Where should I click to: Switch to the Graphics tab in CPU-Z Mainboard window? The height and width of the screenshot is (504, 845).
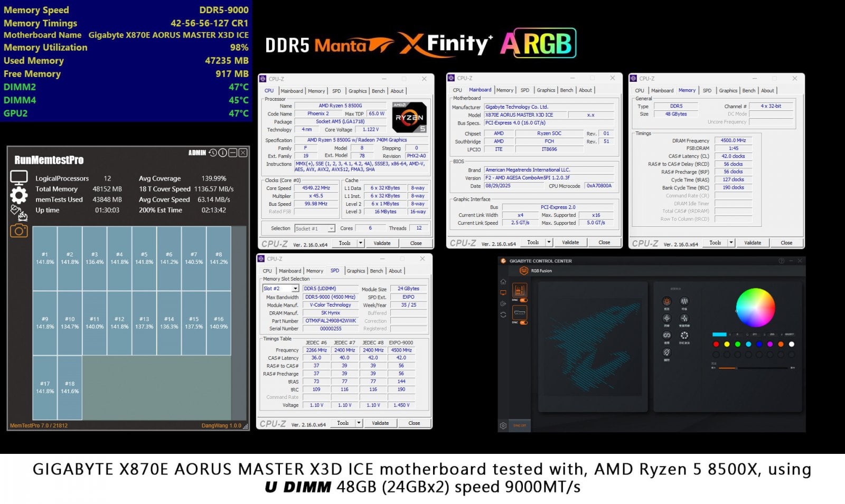click(x=546, y=90)
